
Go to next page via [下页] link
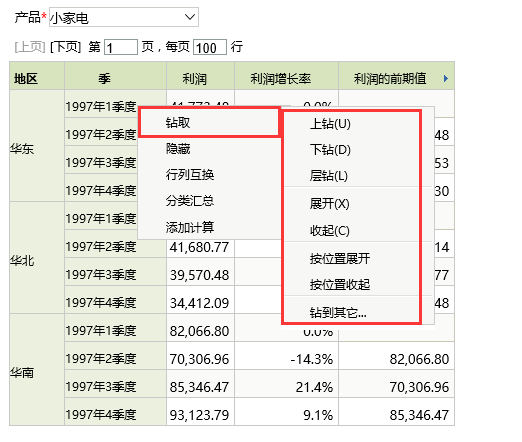click(x=65, y=47)
